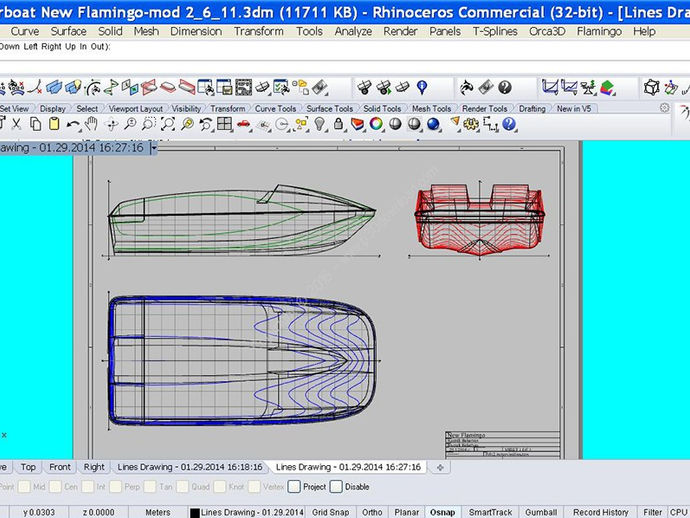Click the blue Help question mark icon
Image resolution: width=690 pixels, height=518 pixels.
[x=509, y=124]
